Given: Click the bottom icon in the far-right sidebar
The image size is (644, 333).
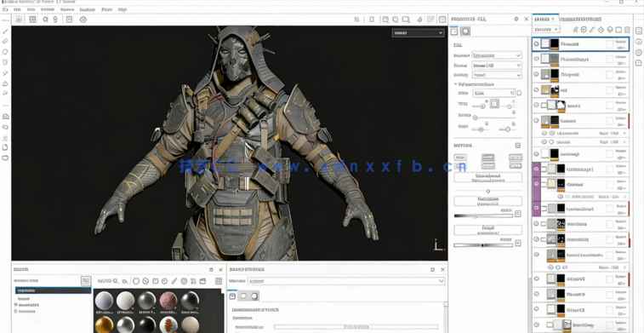Looking at the screenshot, I should click(639, 63).
